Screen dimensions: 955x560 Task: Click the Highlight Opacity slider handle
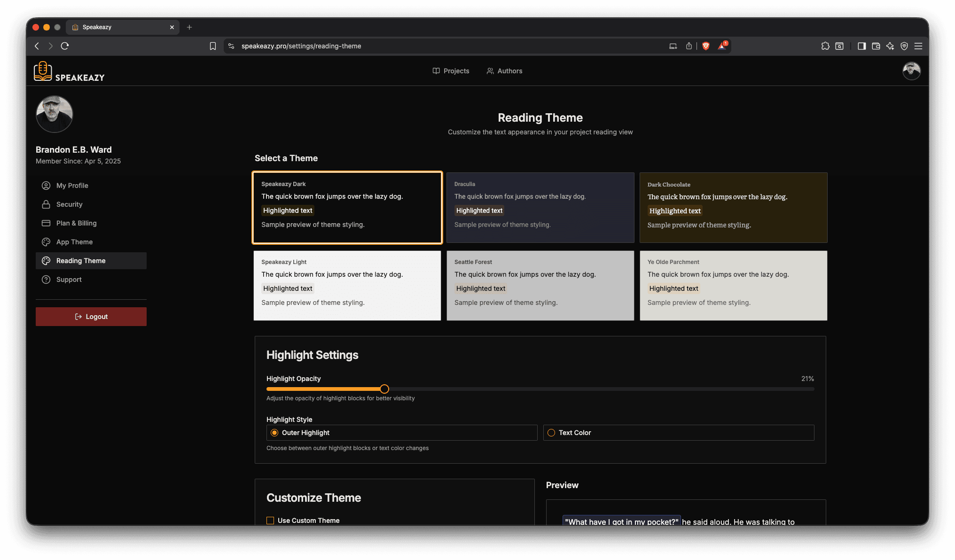click(384, 389)
